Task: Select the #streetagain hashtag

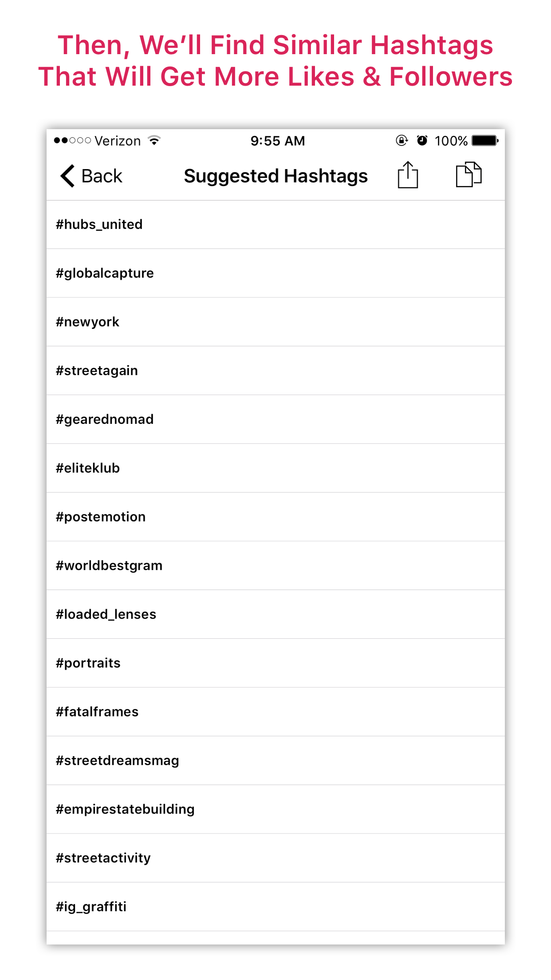Action: (275, 370)
